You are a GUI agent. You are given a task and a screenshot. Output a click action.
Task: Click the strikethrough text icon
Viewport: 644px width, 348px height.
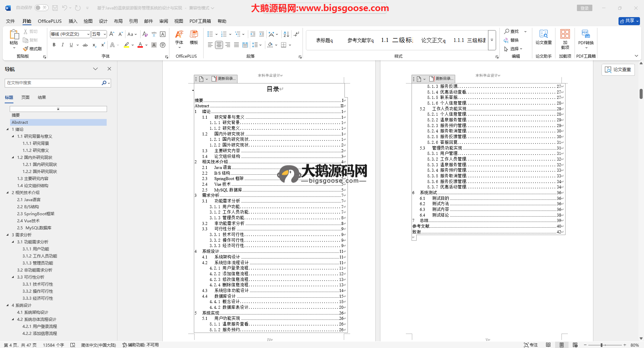coord(85,45)
